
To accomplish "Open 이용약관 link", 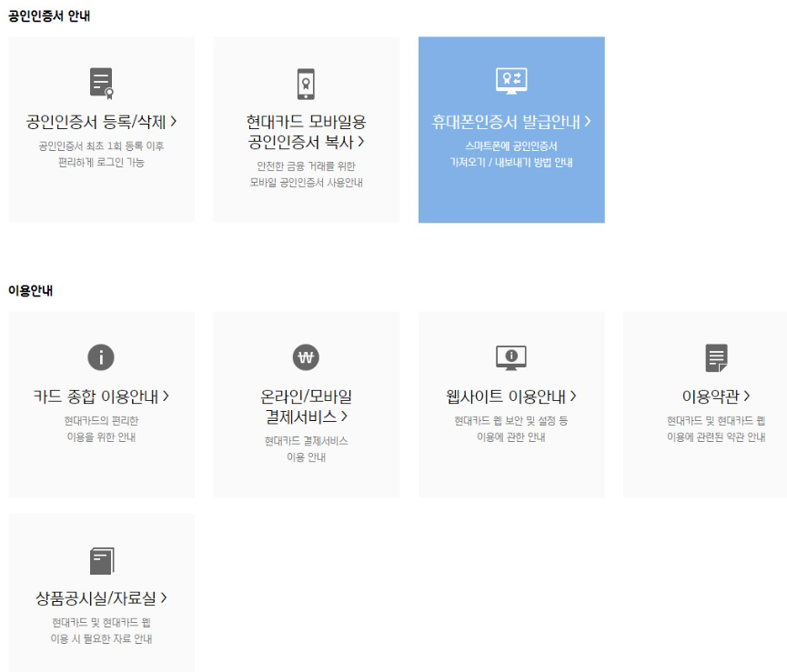I will click(x=716, y=396).
